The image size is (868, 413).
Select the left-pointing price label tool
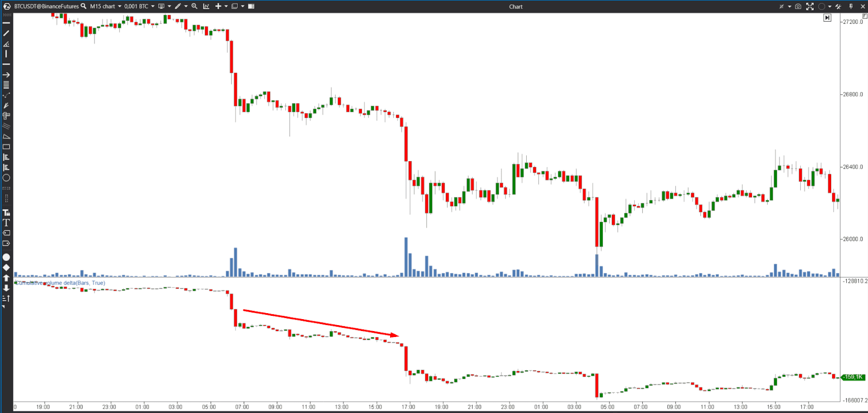(x=7, y=233)
